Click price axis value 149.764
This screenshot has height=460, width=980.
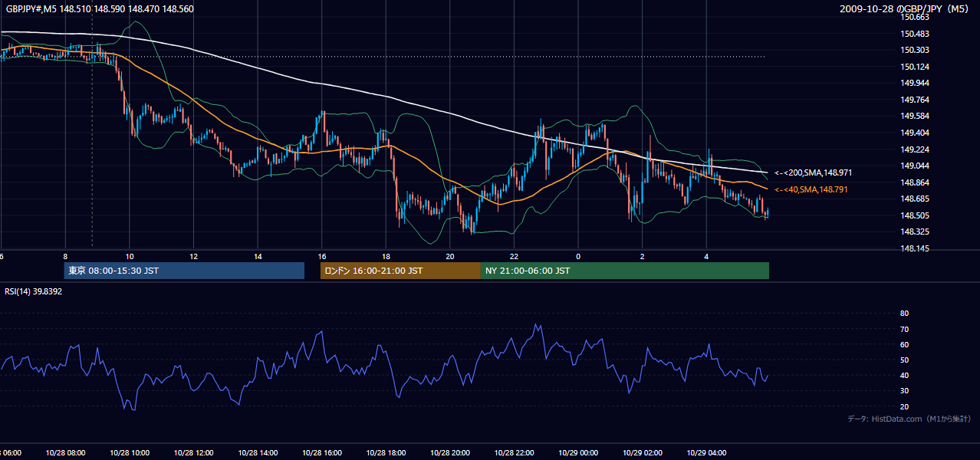pos(916,100)
